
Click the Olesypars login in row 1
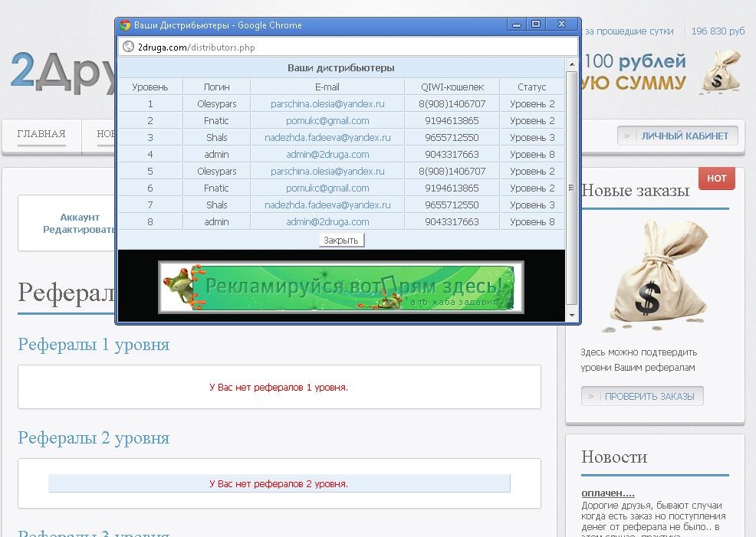pyautogui.click(x=216, y=103)
